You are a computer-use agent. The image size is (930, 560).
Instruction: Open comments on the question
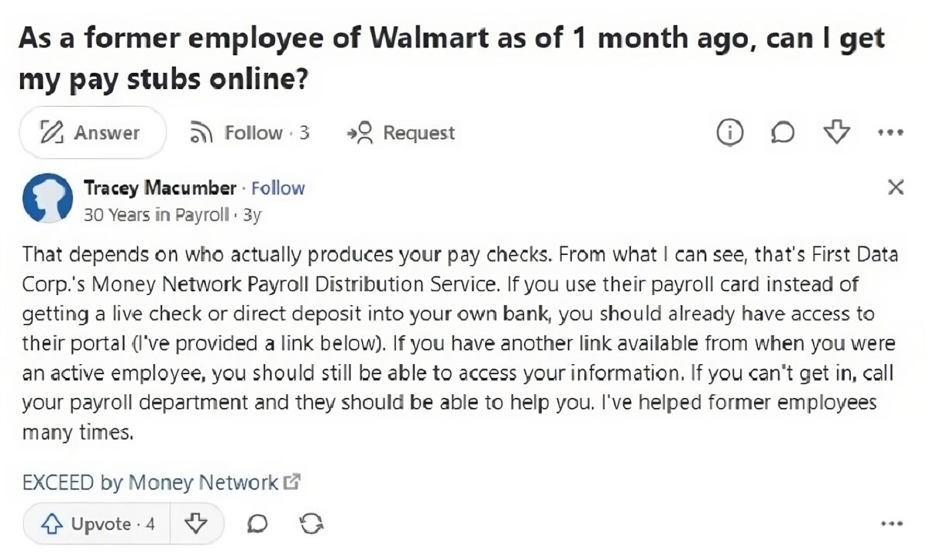click(783, 133)
